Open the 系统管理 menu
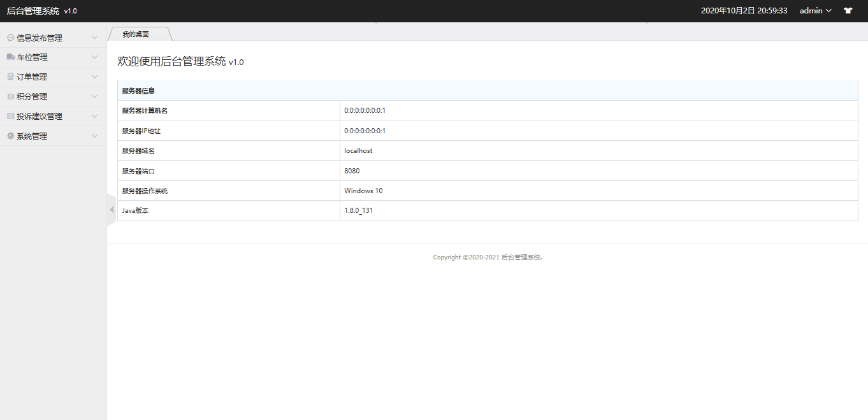The height and width of the screenshot is (420, 868). (54, 136)
